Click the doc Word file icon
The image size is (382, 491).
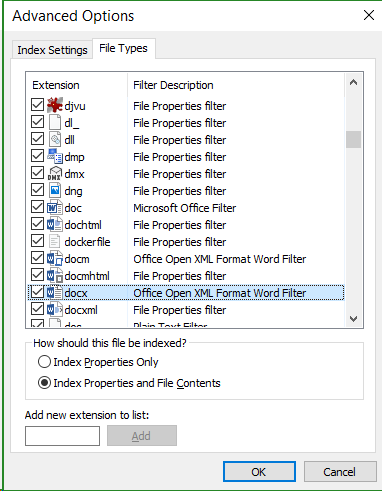click(x=55, y=207)
